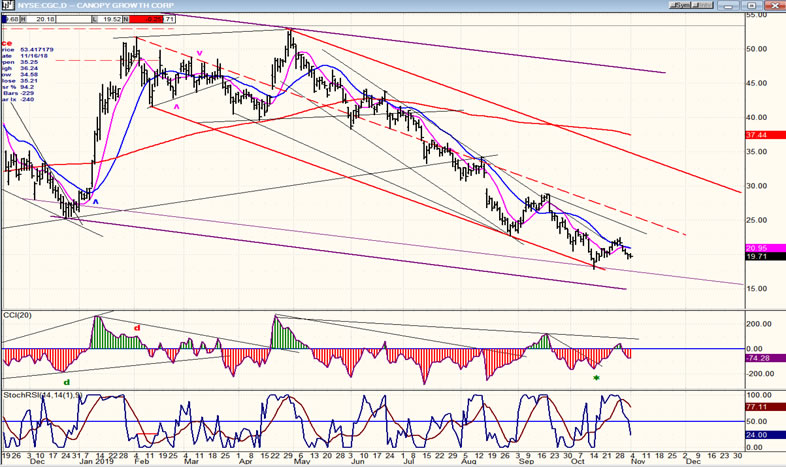Image resolution: width=786 pixels, height=467 pixels.
Task: Click the -200.00 label on CCI axis
Action: pyautogui.click(x=759, y=374)
